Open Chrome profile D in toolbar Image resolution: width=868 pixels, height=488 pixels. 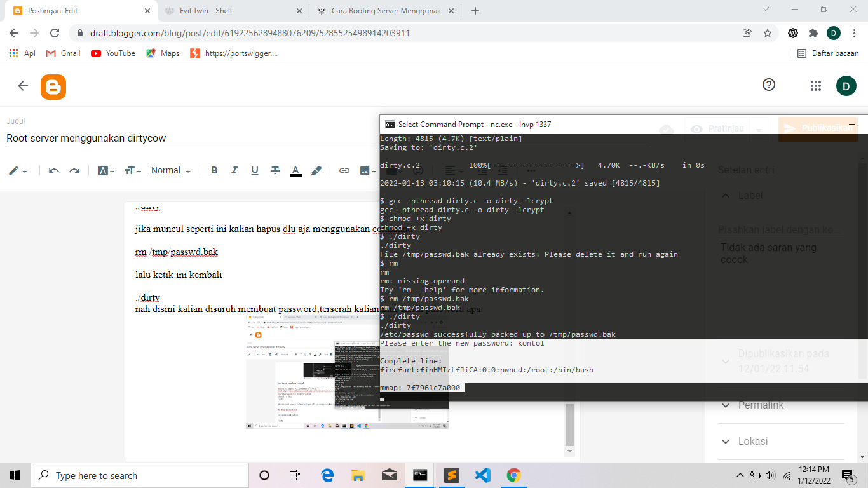(x=834, y=33)
